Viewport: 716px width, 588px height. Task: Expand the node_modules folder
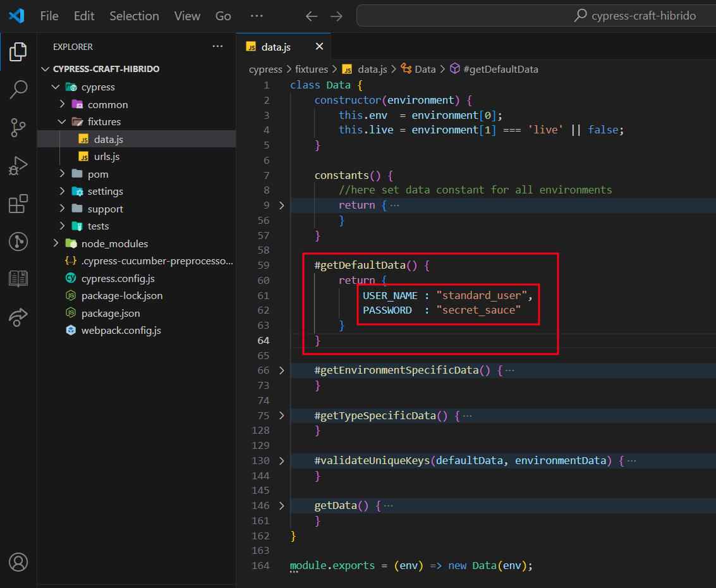[56, 243]
